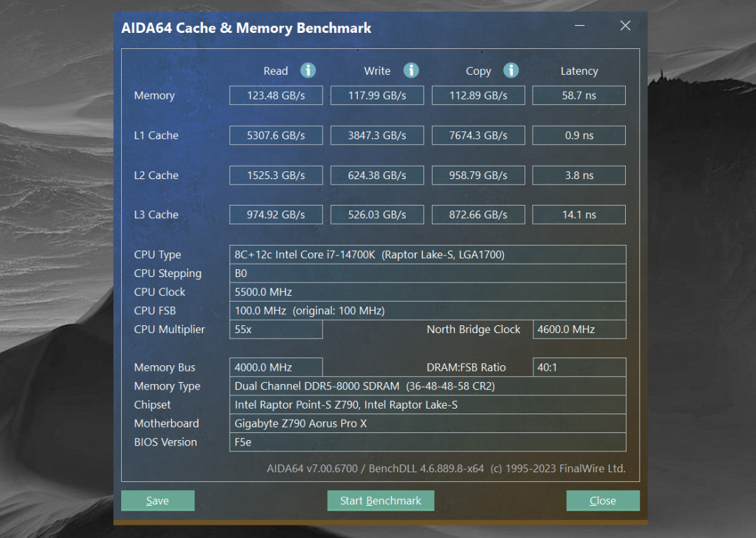Viewport: 756px width, 538px height.
Task: Select Memory copy value 112.89 GB/s
Action: pyautogui.click(x=478, y=95)
